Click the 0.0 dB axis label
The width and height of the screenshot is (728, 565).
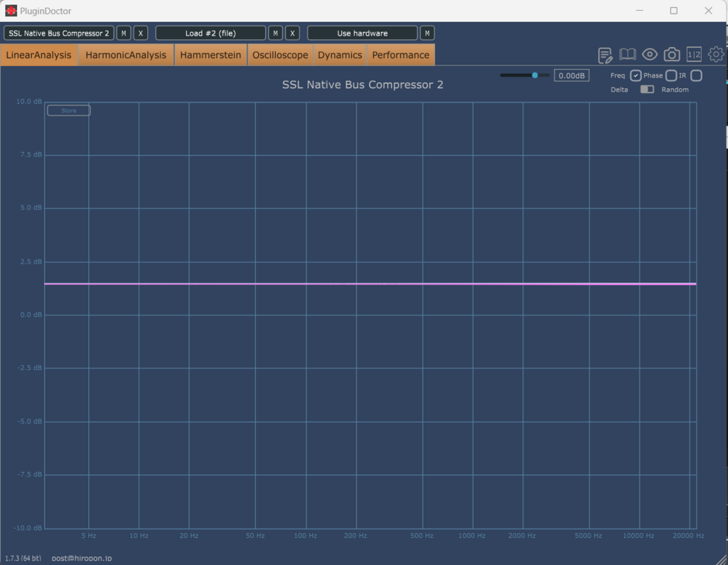point(31,315)
